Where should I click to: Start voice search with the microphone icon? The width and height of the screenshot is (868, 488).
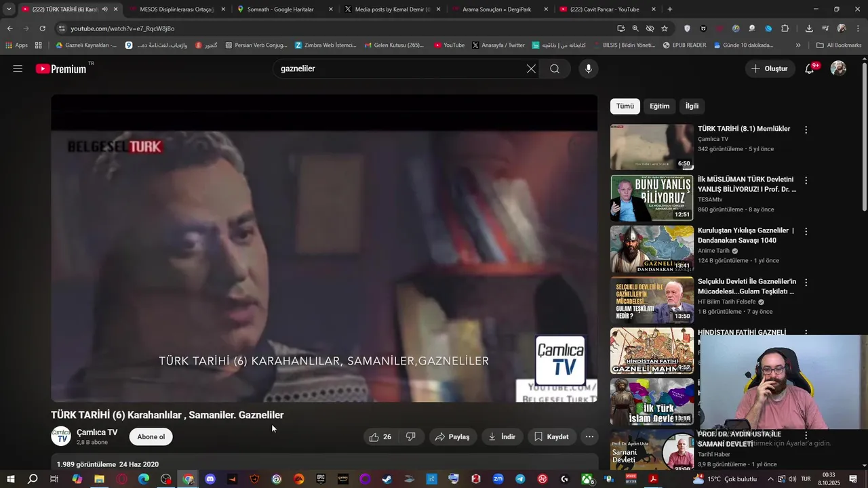[x=589, y=68]
